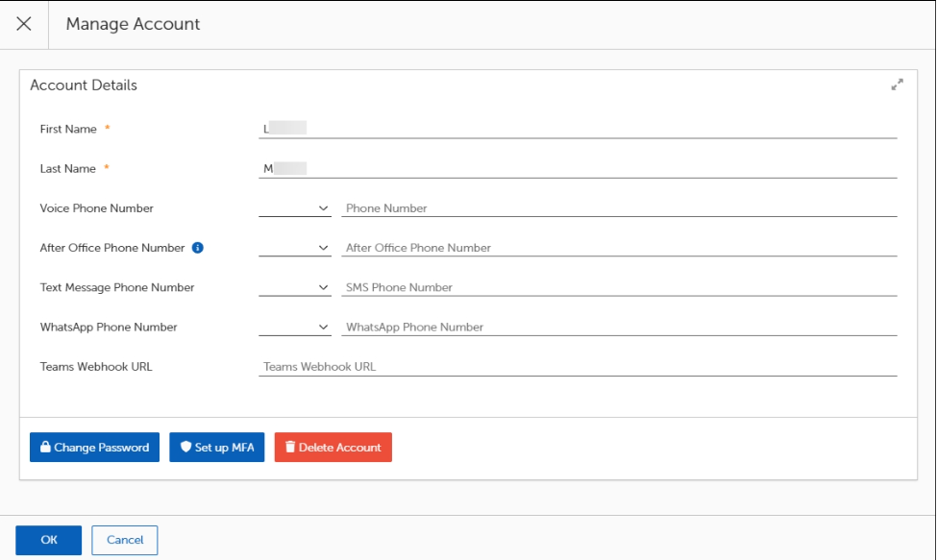937x560 pixels.
Task: Click the trash icon on Delete Account
Action: (289, 448)
